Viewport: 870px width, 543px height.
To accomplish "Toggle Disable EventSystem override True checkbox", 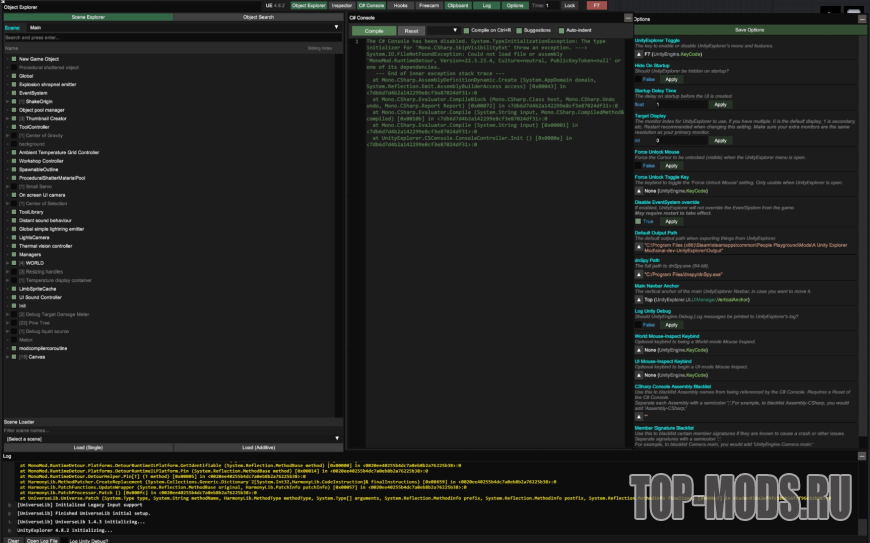I will 638,221.
